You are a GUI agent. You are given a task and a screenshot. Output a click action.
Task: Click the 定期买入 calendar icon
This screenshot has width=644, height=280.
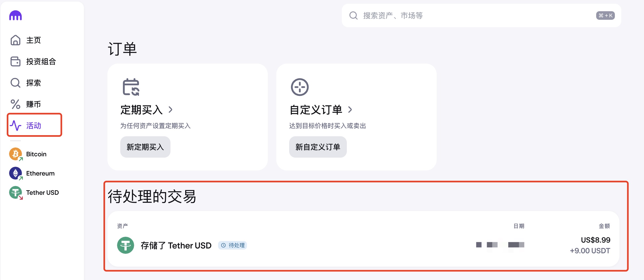coord(131,87)
